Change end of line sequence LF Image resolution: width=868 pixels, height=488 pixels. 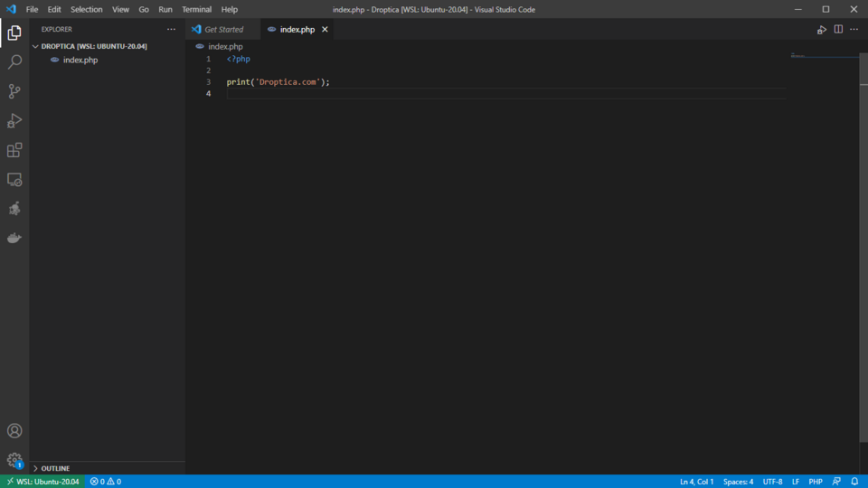coord(796,482)
